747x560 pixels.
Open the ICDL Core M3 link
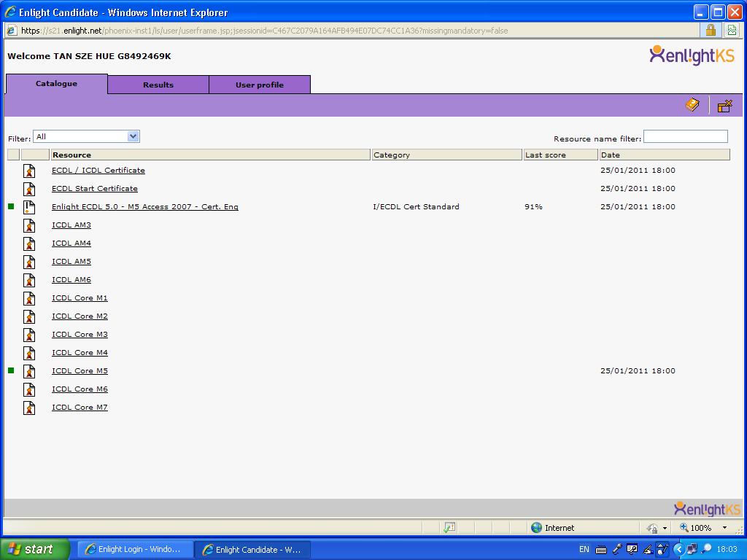click(80, 334)
